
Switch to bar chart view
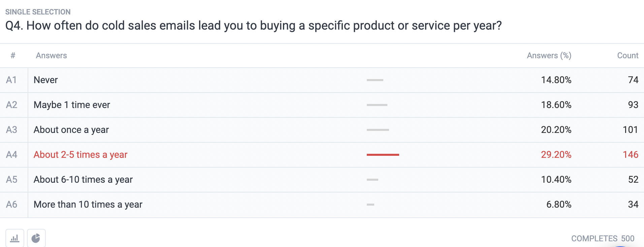click(x=15, y=238)
